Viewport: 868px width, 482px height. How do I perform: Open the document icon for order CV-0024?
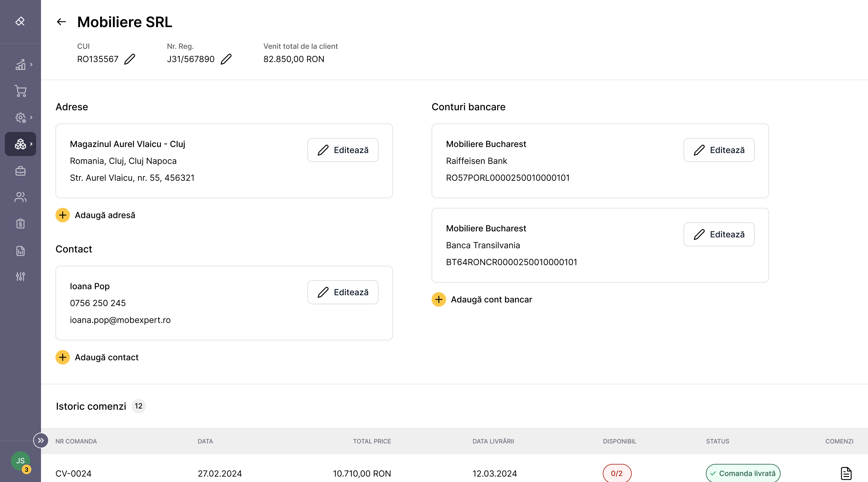846,473
